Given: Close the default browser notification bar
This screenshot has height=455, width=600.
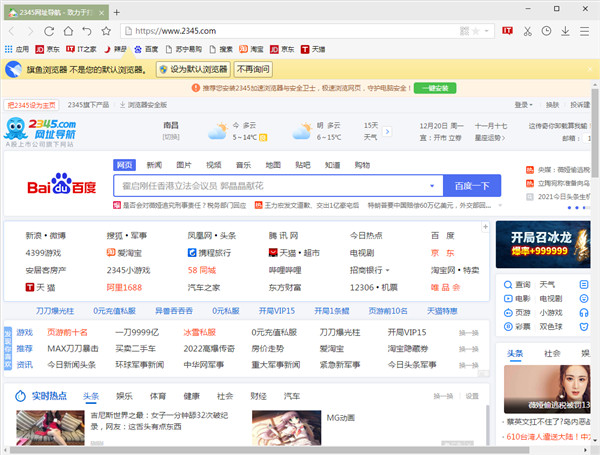Looking at the screenshot, I should click(x=590, y=69).
